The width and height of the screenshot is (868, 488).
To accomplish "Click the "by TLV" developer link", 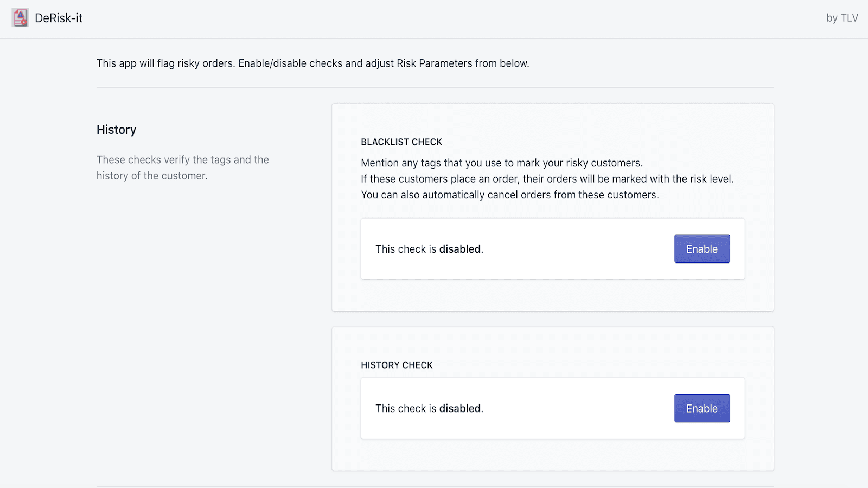I will (841, 18).
